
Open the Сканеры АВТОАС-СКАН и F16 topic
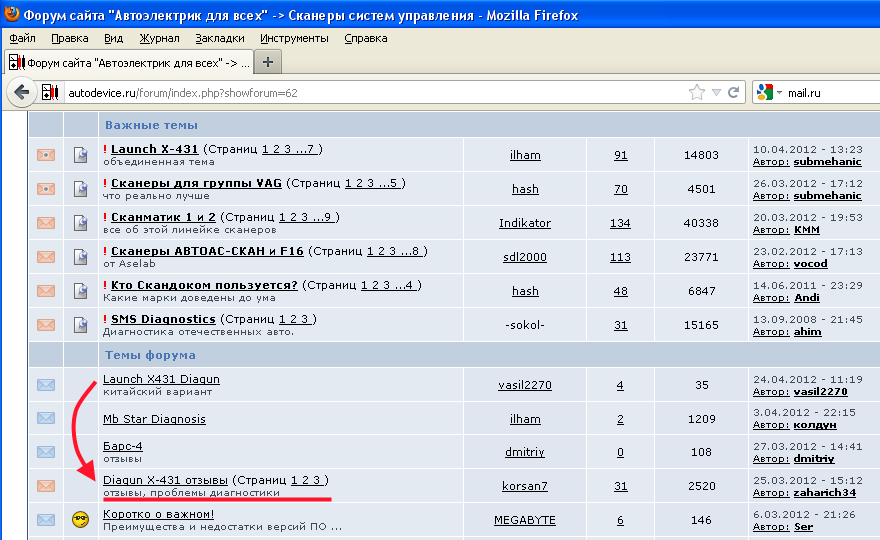207,251
